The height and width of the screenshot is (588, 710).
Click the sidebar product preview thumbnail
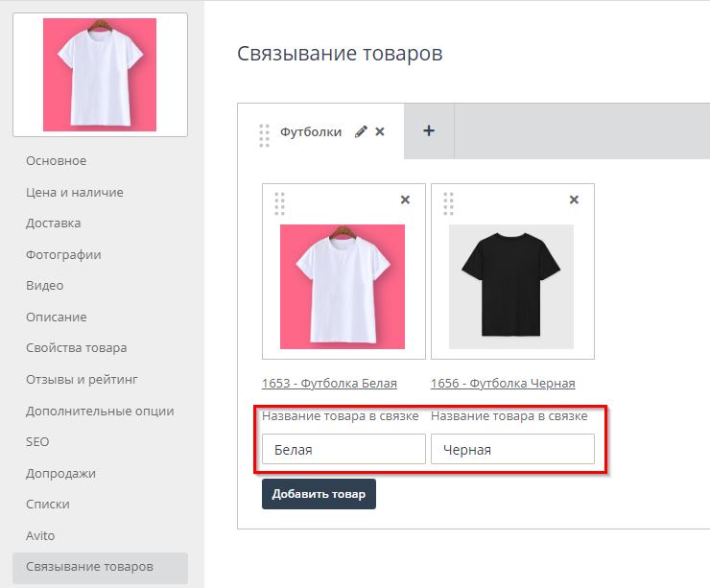(100, 75)
